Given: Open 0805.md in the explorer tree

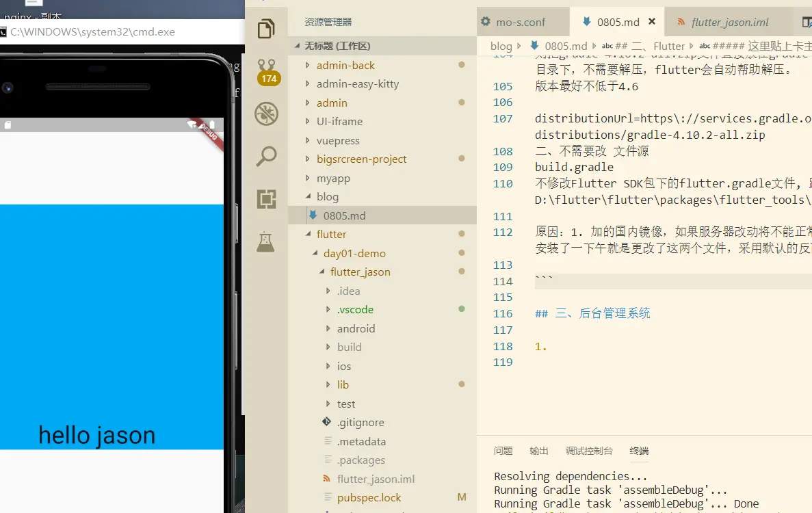Looking at the screenshot, I should (x=382, y=215).
